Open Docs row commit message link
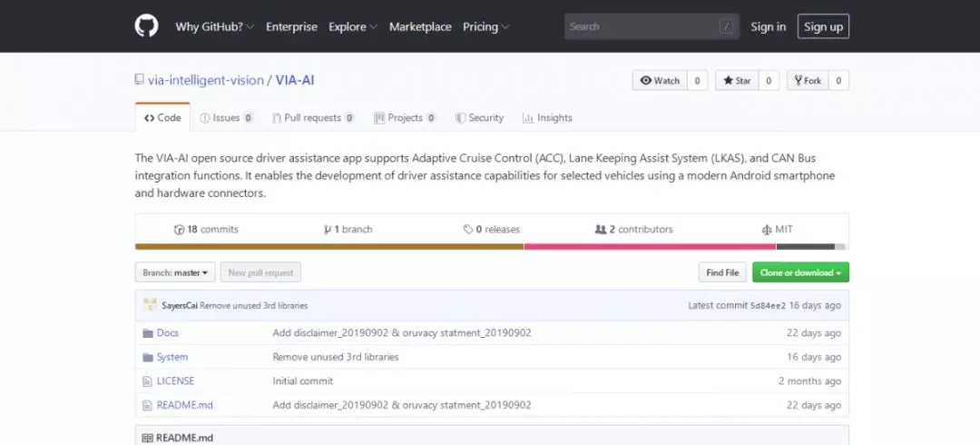Viewport: 980px width, 445px height. click(x=402, y=333)
